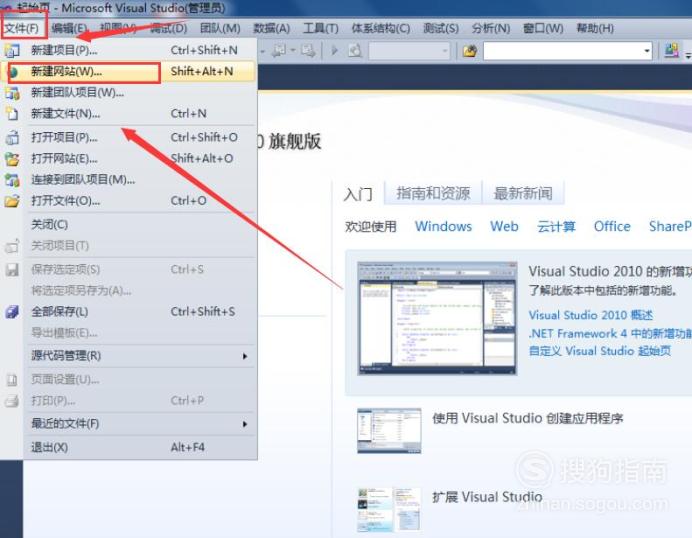
Task: Click the Visual Studio 2010 IDE thumbnail
Action: click(437, 318)
